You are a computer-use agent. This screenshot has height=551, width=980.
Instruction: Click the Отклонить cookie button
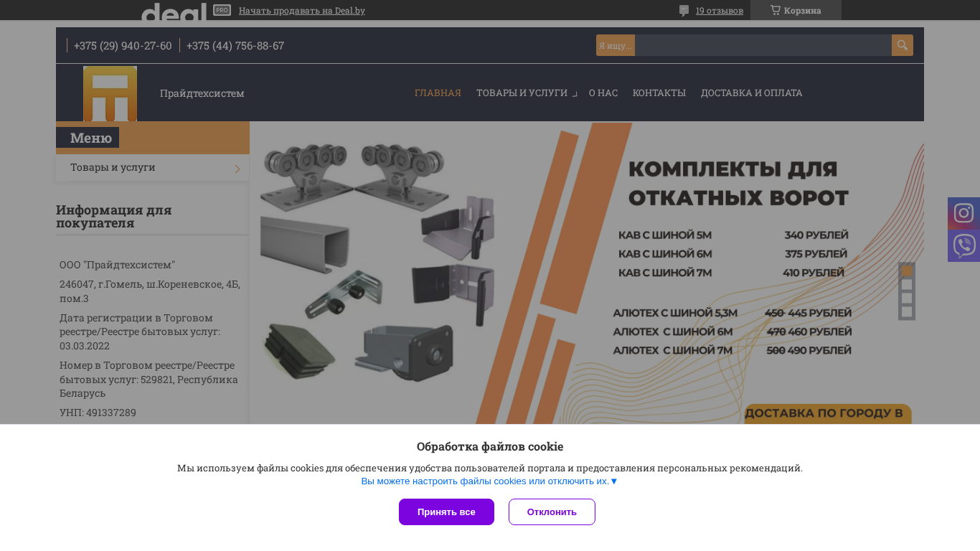pos(552,512)
